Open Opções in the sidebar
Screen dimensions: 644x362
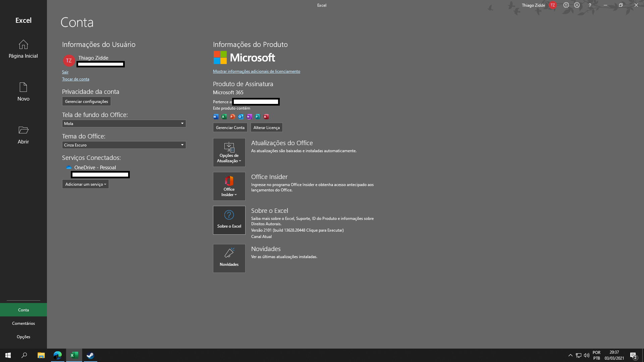(x=23, y=337)
